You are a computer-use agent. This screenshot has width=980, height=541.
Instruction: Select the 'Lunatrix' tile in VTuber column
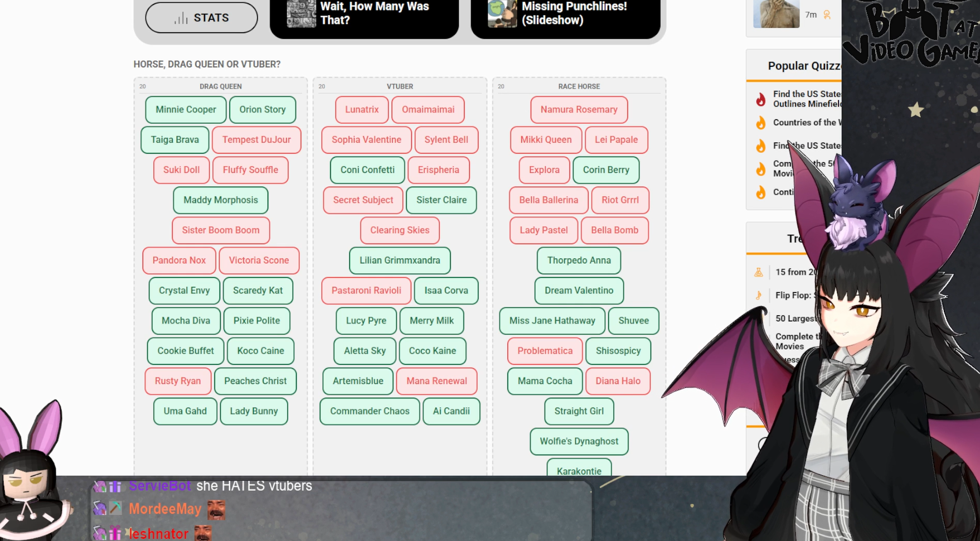362,110
